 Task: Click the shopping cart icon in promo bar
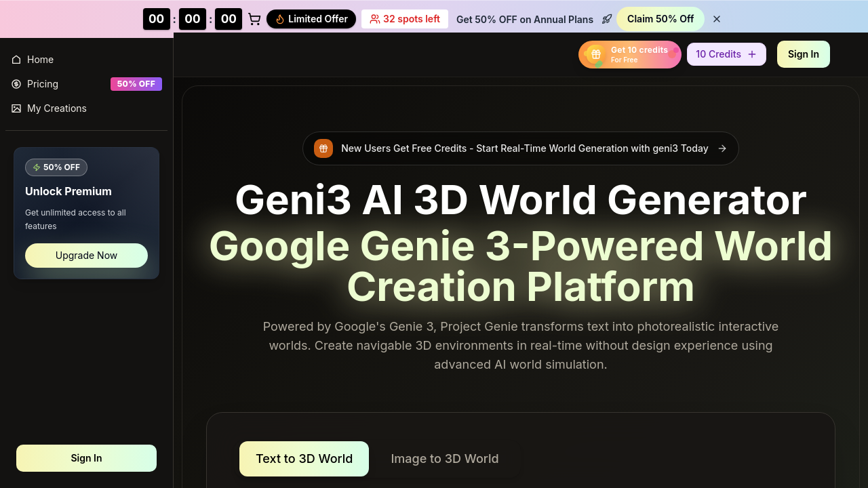pyautogui.click(x=254, y=19)
